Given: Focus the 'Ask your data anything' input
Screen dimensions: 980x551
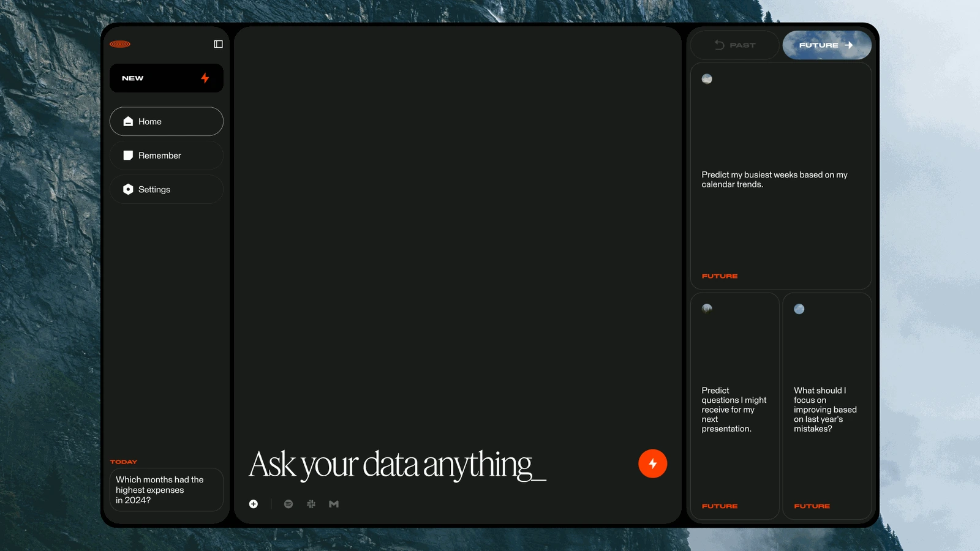Looking at the screenshot, I should click(x=397, y=465).
